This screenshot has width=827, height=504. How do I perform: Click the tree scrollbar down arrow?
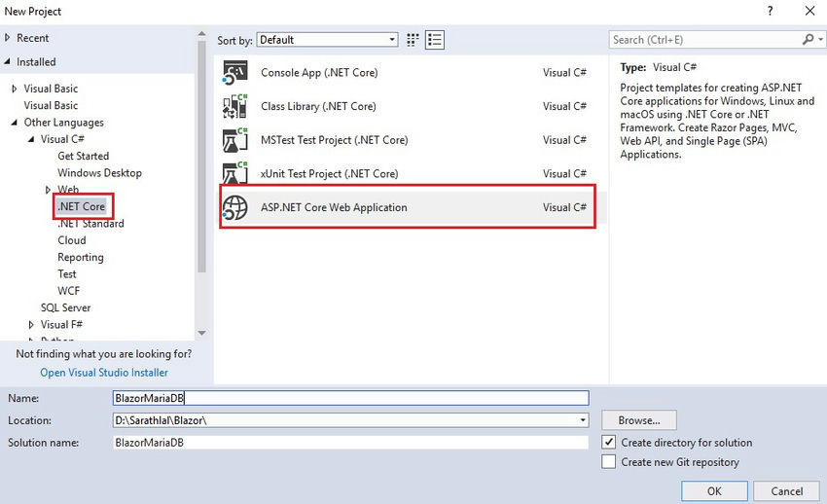coord(201,333)
